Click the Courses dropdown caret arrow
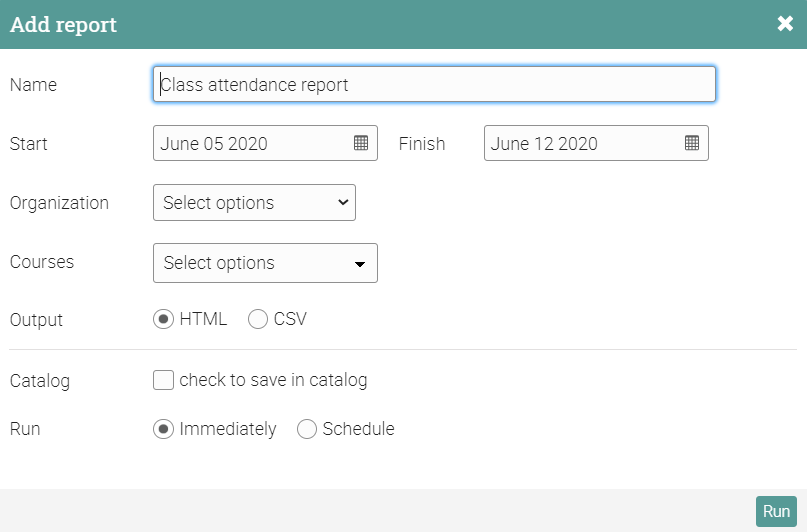 click(x=360, y=264)
